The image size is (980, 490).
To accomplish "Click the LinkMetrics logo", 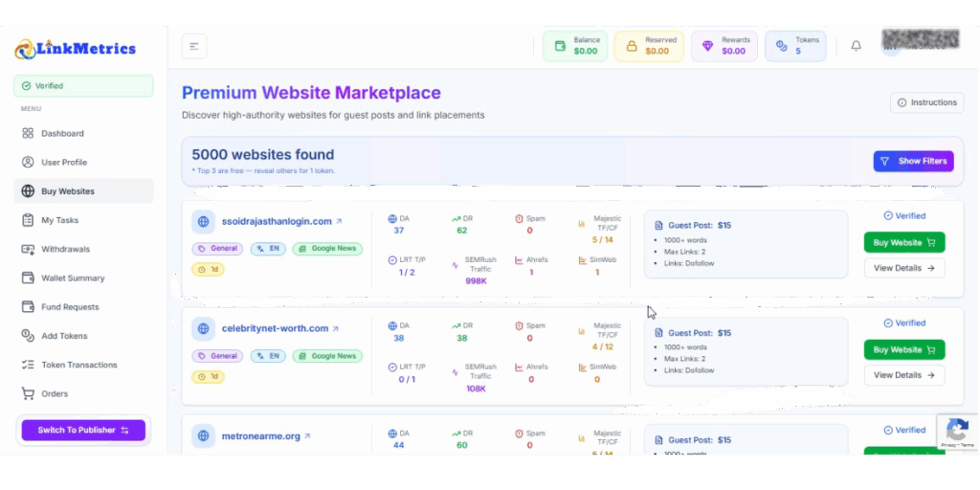I will [x=76, y=49].
